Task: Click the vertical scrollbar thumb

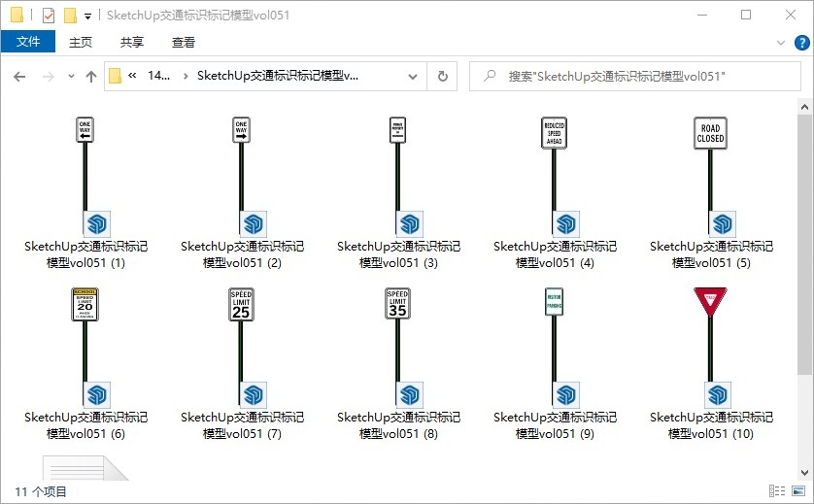Action: 804,244
